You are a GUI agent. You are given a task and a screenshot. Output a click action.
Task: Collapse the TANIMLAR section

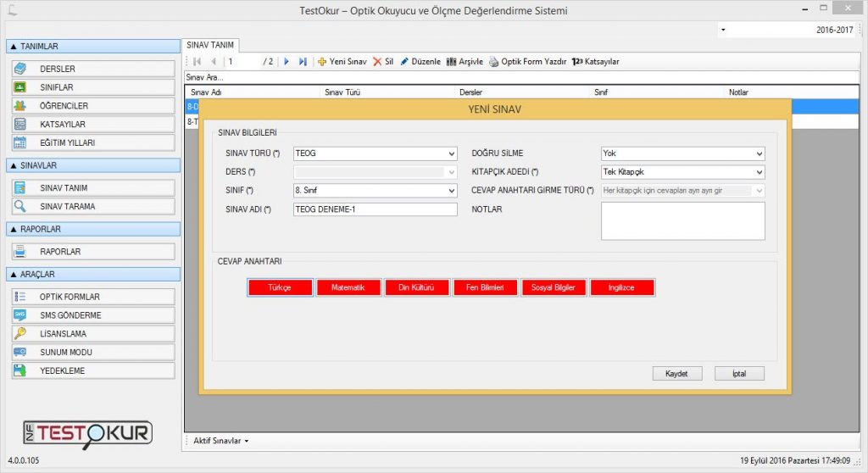click(93, 47)
